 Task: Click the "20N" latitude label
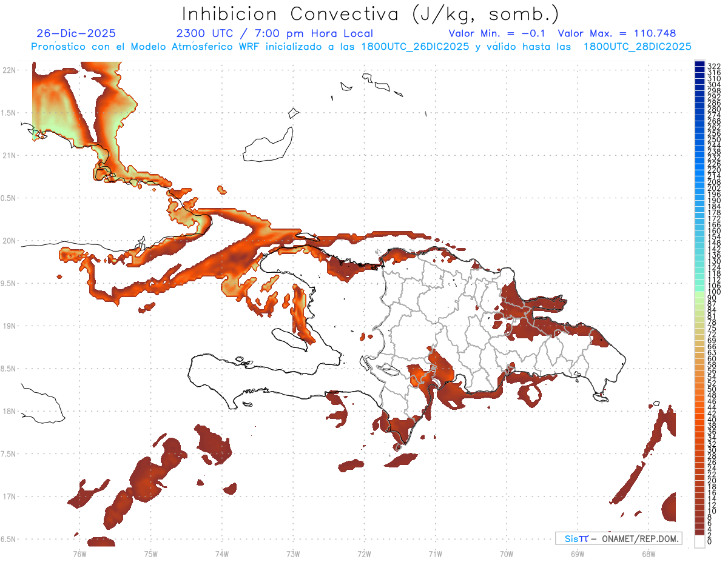(9, 241)
